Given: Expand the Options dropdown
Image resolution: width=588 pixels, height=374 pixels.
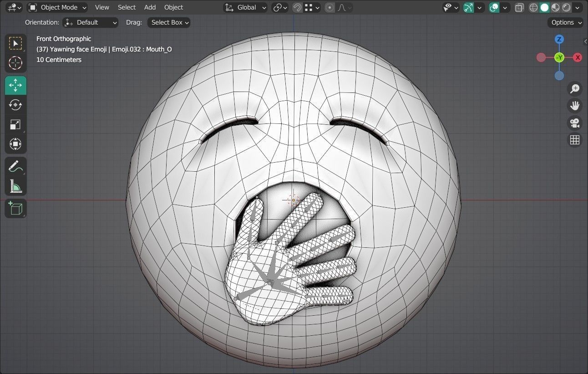Looking at the screenshot, I should [x=565, y=22].
